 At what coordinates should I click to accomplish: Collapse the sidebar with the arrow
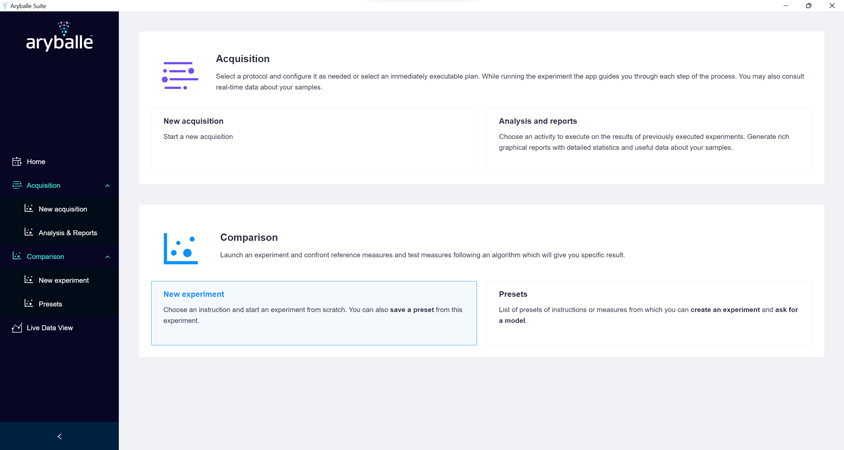59,436
